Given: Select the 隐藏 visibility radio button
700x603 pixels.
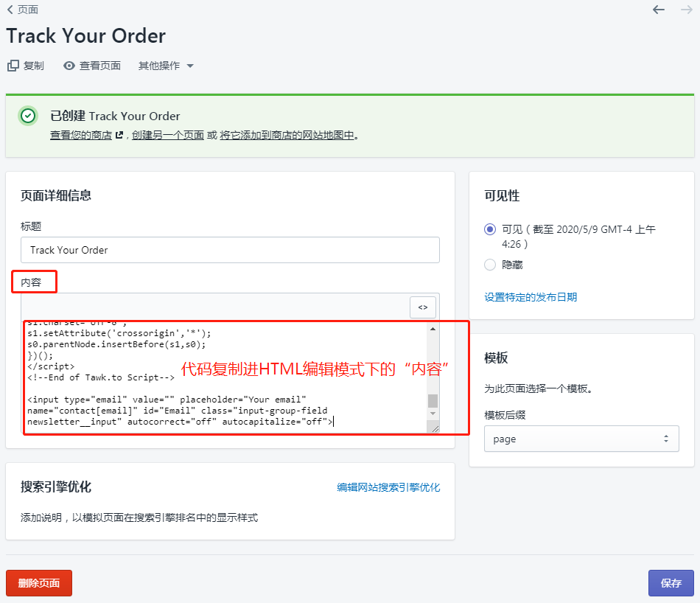Looking at the screenshot, I should click(x=490, y=265).
